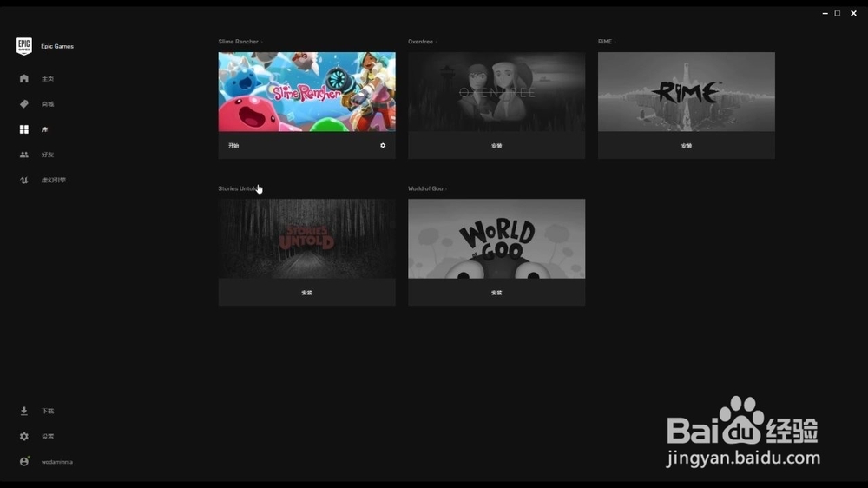Launch Slime Rancher with 开始 button
Viewport: 868px width, 488px height.
coord(233,146)
